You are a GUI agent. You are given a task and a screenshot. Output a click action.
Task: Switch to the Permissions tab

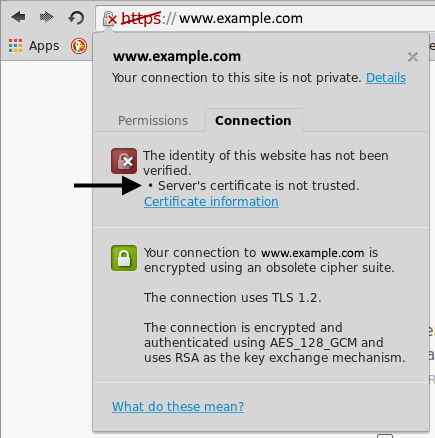pyautogui.click(x=153, y=120)
